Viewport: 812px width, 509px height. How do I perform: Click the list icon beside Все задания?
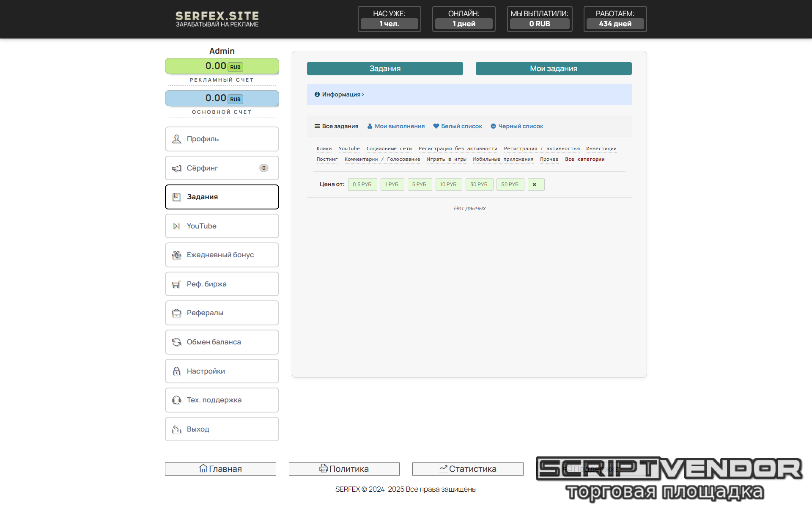point(317,126)
